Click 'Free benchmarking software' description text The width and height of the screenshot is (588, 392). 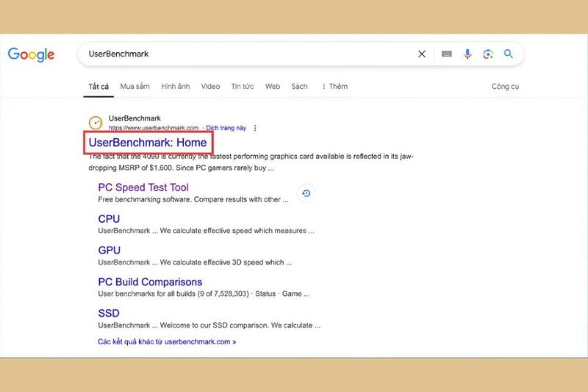coord(193,199)
